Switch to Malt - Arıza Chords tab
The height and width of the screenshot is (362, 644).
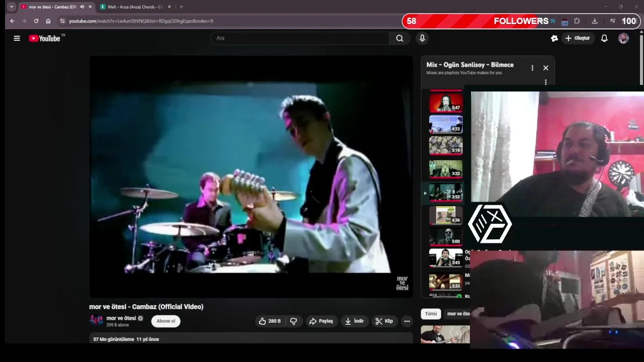pyautogui.click(x=135, y=7)
